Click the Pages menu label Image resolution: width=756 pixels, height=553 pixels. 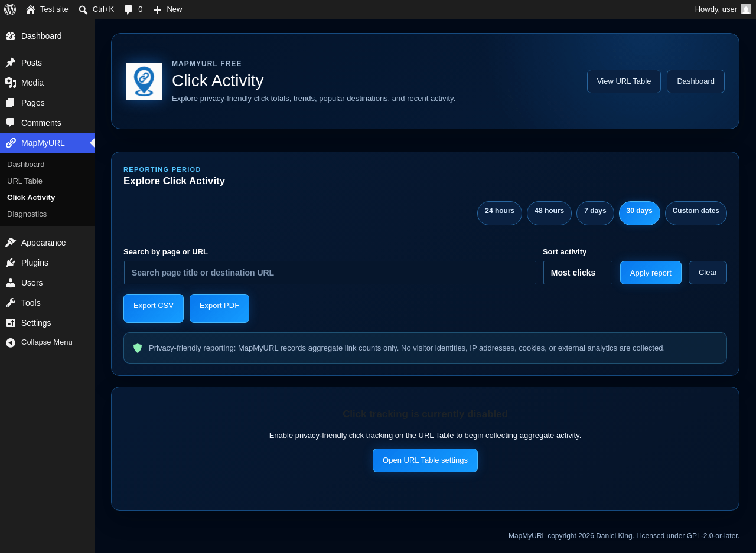33,103
